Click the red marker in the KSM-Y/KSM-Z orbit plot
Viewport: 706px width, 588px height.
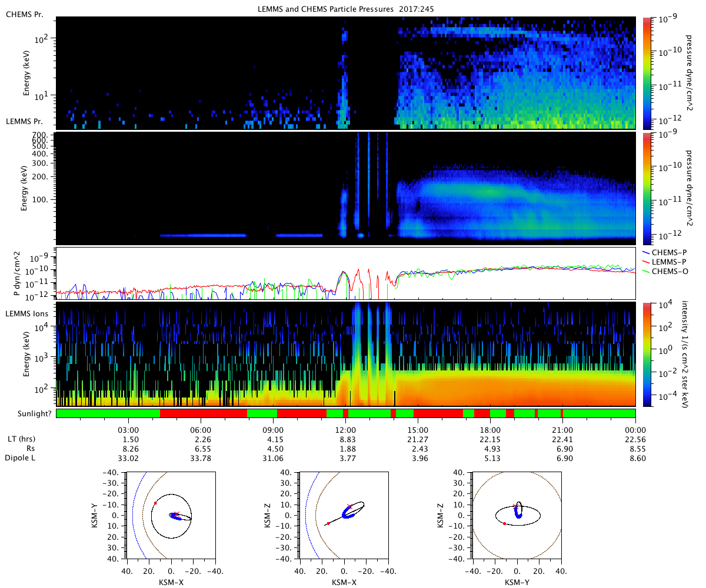point(504,523)
